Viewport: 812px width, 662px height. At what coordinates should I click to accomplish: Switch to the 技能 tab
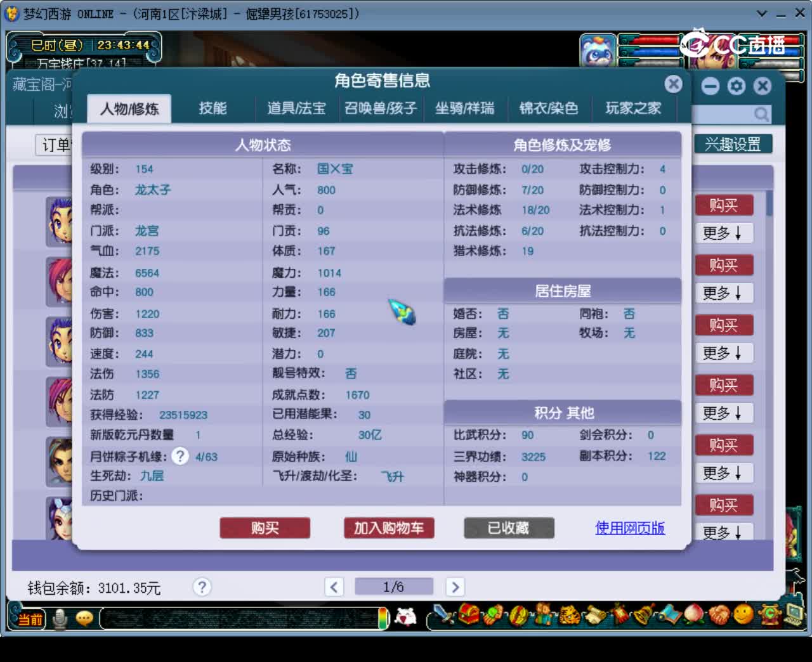(x=213, y=108)
